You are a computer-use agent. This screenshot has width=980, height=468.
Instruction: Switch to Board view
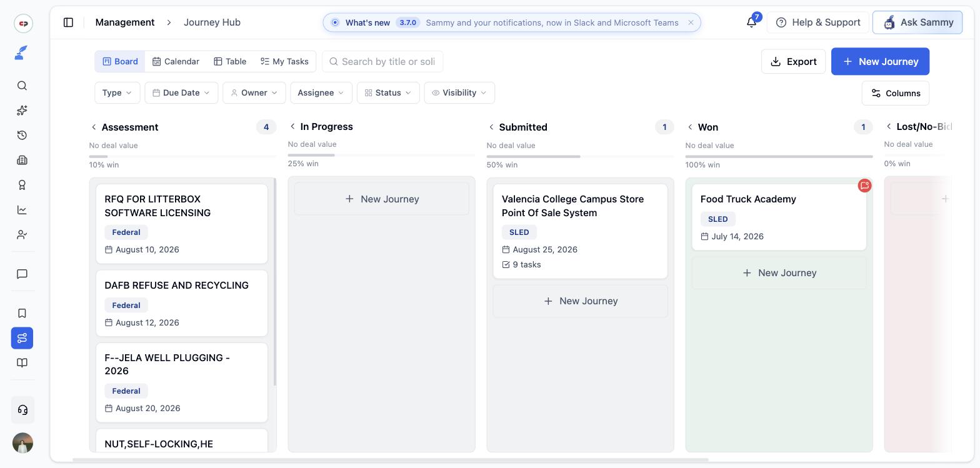click(x=120, y=61)
